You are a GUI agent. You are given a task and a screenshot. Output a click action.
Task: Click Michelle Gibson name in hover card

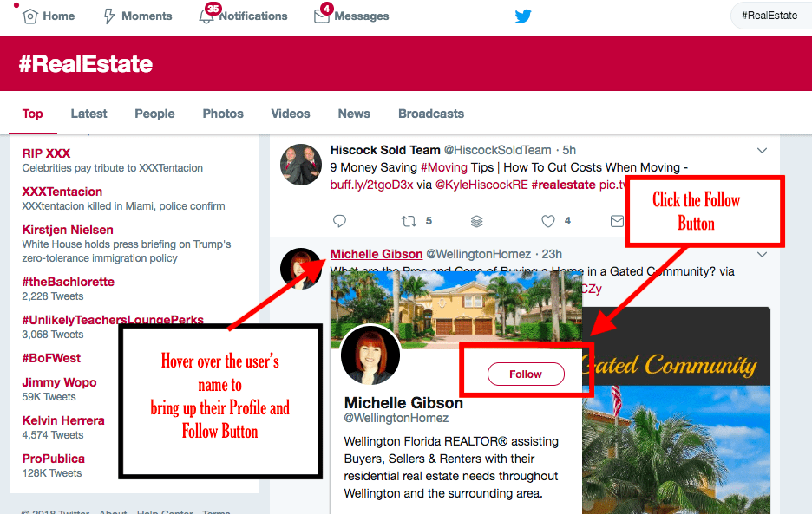click(x=403, y=403)
